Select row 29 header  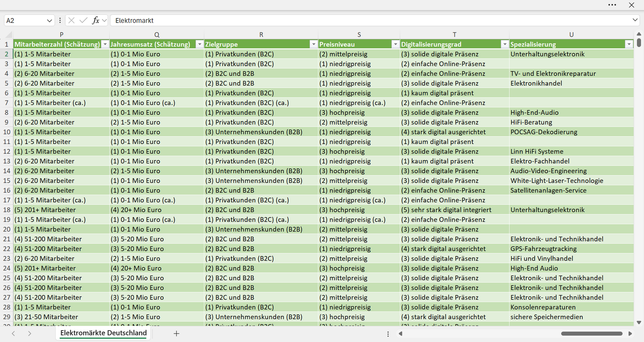tap(7, 317)
